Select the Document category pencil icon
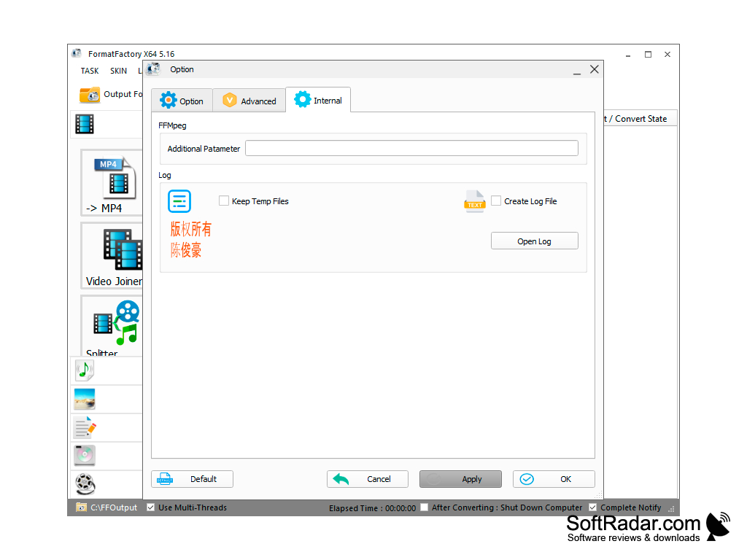The height and width of the screenshot is (560, 747). [x=85, y=427]
